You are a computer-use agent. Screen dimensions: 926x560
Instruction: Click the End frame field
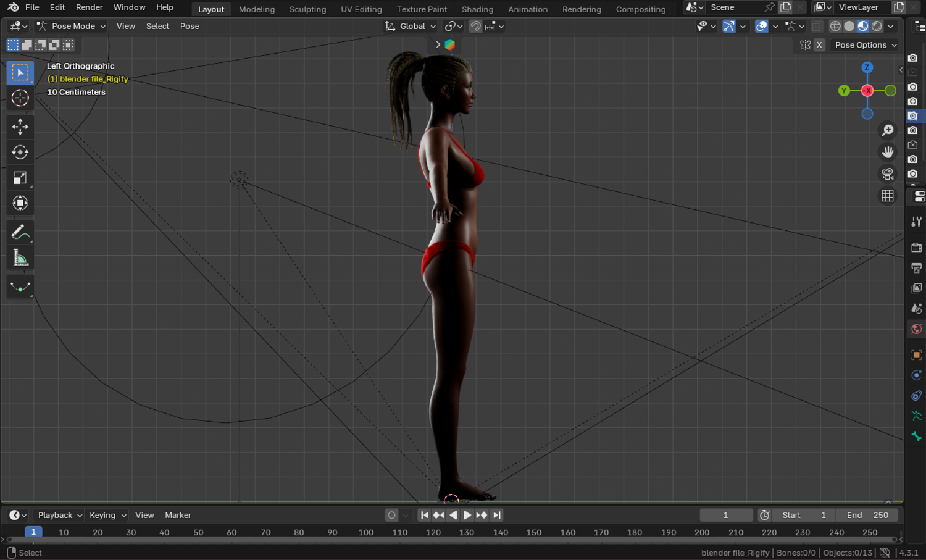tap(867, 515)
